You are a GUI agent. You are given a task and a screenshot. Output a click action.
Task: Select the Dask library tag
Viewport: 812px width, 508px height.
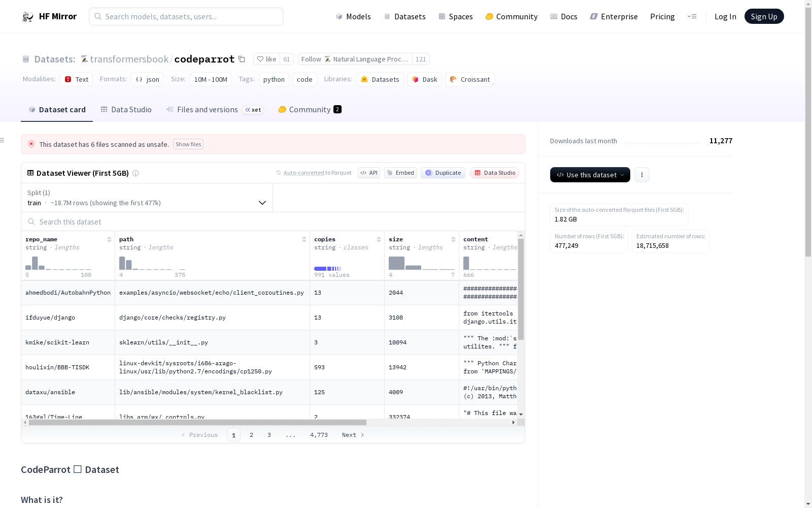(x=424, y=79)
